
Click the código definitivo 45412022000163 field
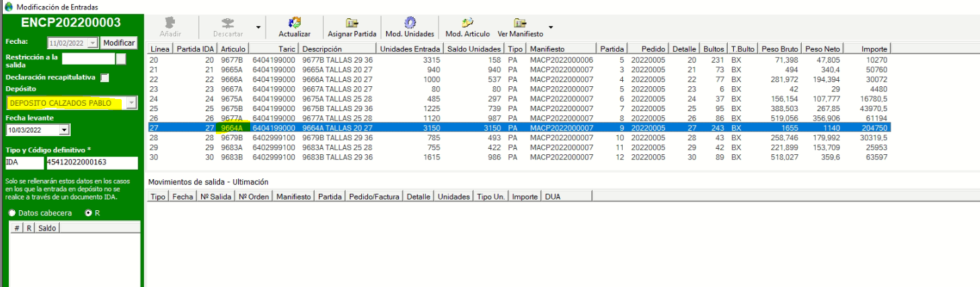[x=91, y=163]
